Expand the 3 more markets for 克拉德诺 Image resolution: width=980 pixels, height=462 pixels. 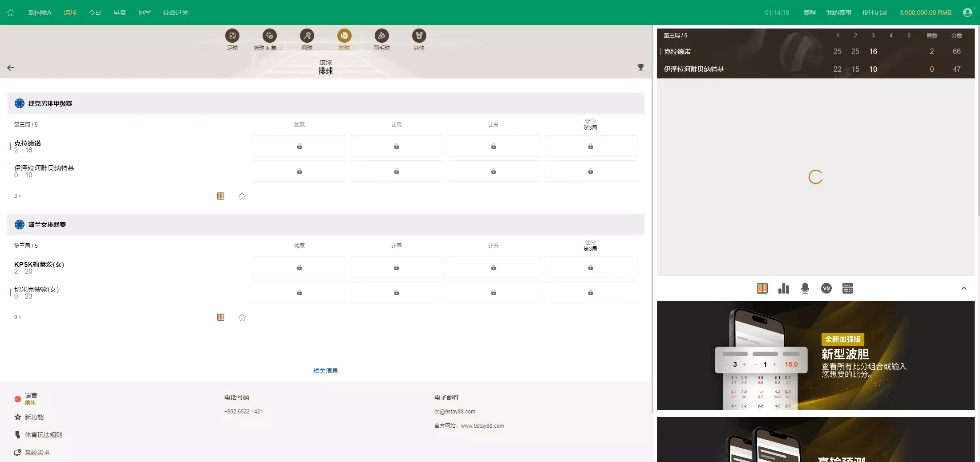pos(17,196)
